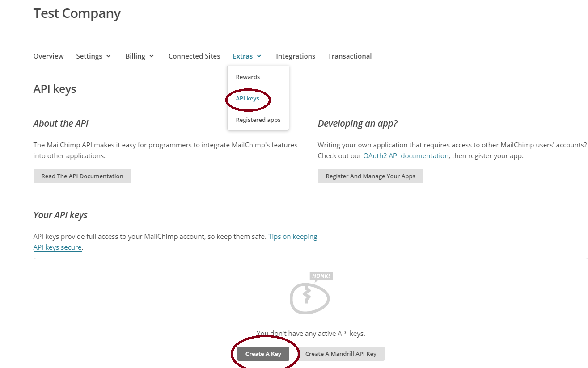
Task: Click the chevron next to Billing
Action: coord(152,56)
